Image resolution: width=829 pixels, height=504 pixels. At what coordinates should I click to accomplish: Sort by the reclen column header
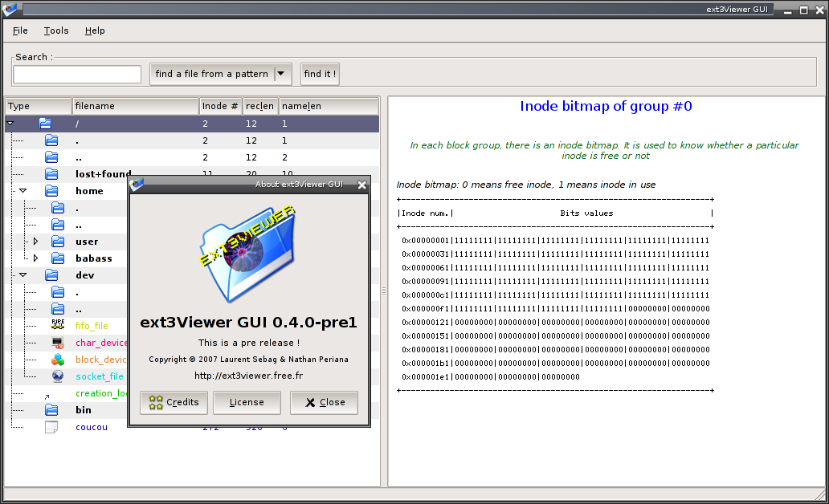pyautogui.click(x=260, y=106)
